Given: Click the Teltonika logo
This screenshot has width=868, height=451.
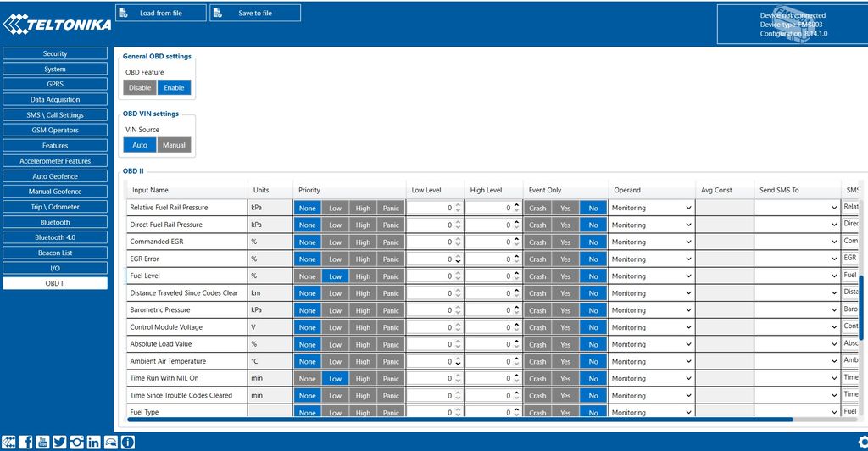Looking at the screenshot, I should 57,24.
